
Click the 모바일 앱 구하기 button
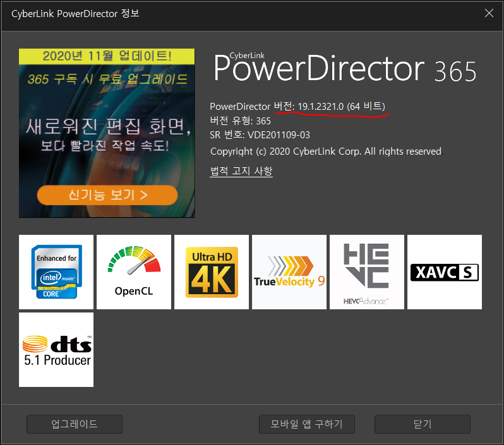(307, 424)
